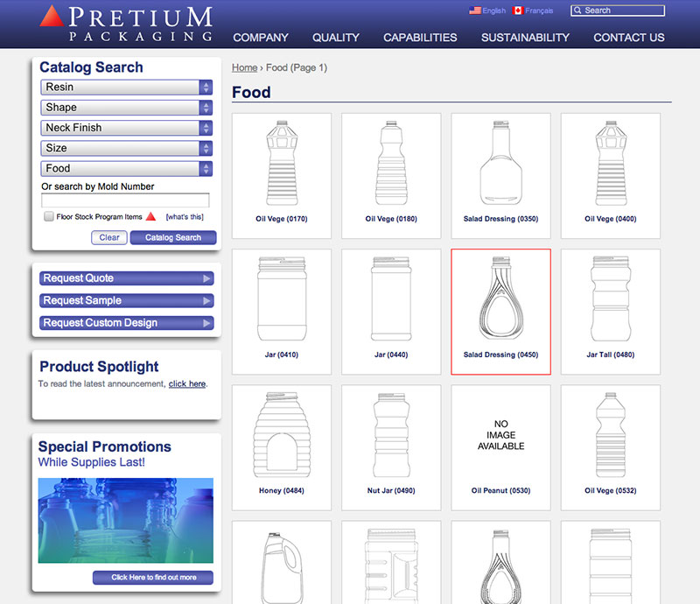Image resolution: width=700 pixels, height=604 pixels.
Task: Click the Canadian flag icon for Français
Action: [518, 11]
